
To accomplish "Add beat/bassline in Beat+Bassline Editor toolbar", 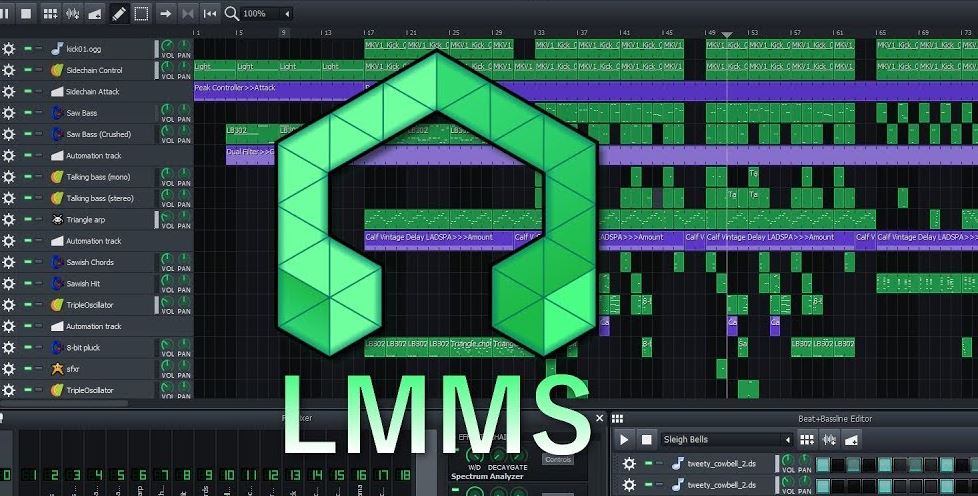I will [806, 440].
